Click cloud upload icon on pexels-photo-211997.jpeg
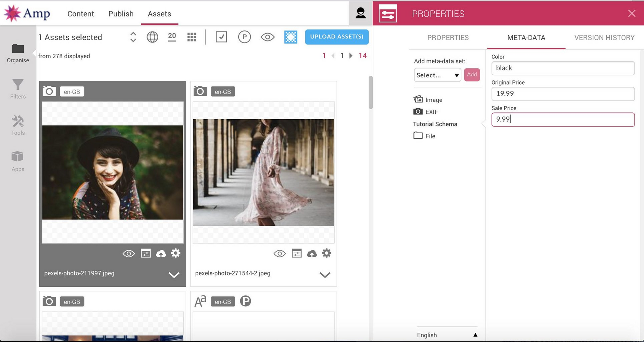Image resolution: width=644 pixels, height=342 pixels. pyautogui.click(x=161, y=254)
